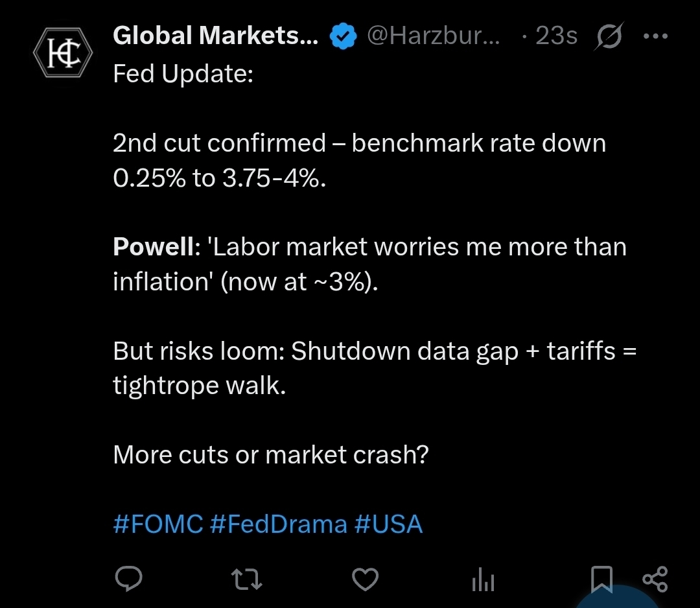View post analytics bar chart icon
Screen dimensions: 700x608
tap(484, 578)
